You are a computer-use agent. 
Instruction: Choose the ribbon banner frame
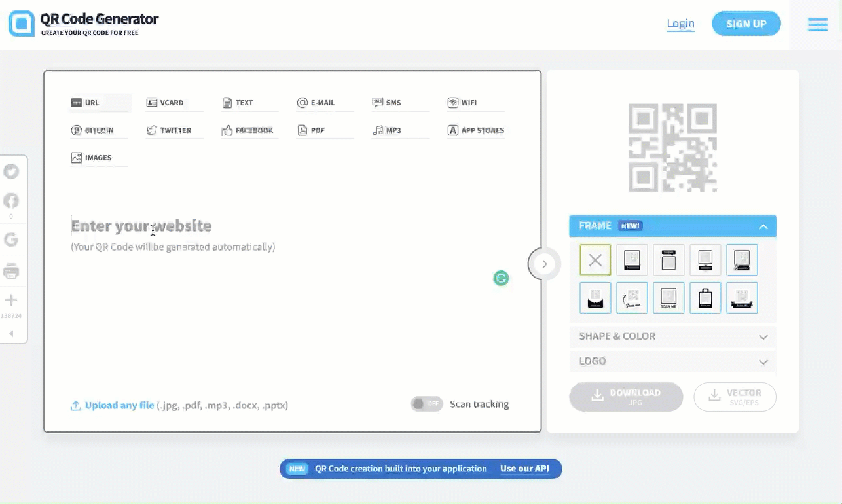click(x=742, y=298)
